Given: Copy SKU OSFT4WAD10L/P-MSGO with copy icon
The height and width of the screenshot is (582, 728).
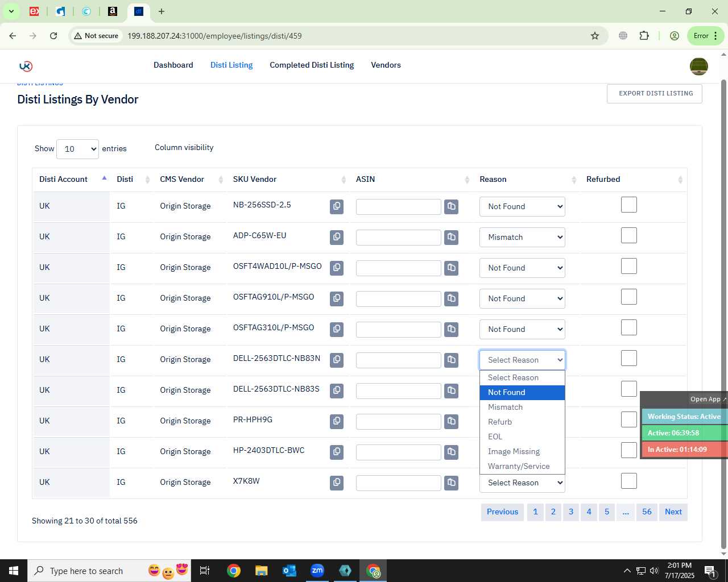Looking at the screenshot, I should [x=337, y=268].
